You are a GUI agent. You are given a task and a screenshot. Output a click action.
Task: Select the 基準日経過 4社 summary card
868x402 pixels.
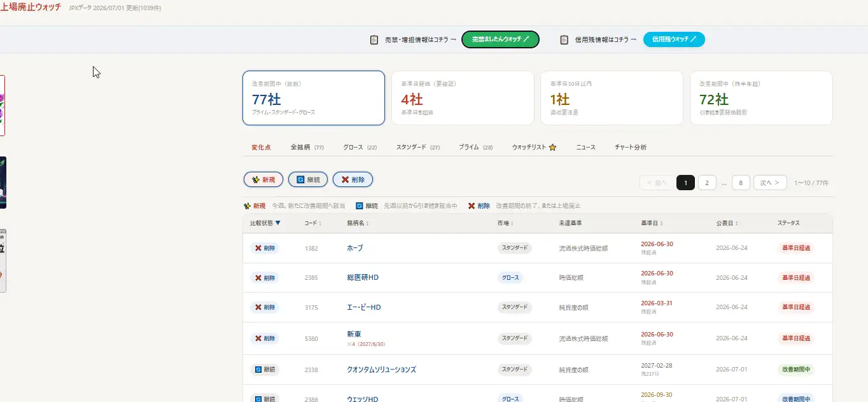coord(463,98)
